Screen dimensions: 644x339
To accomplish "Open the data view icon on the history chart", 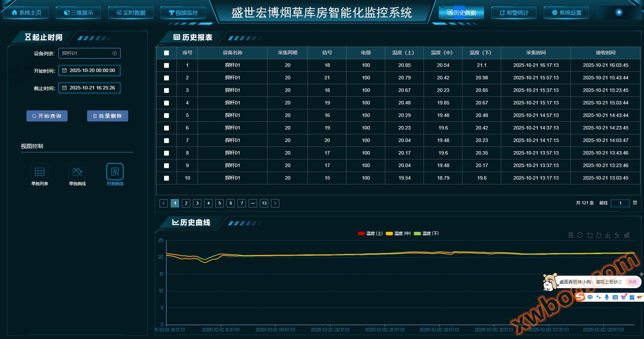I will [571, 235].
